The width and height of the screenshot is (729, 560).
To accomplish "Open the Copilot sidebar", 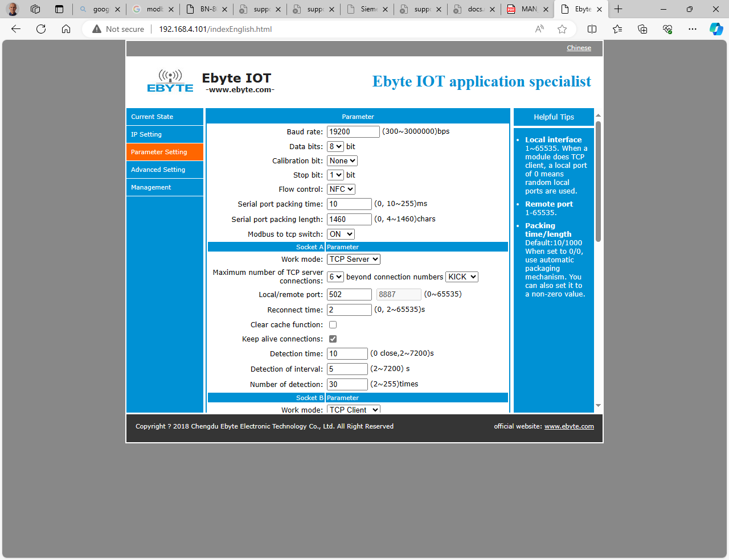I will 716,29.
